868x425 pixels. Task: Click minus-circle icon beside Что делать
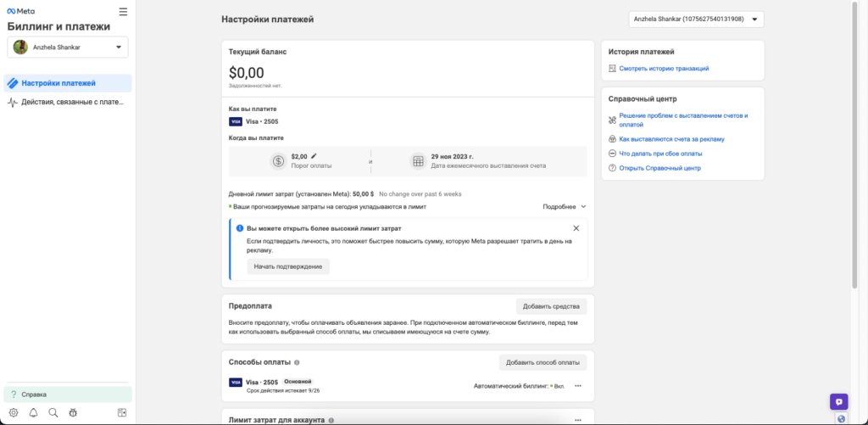coord(612,154)
